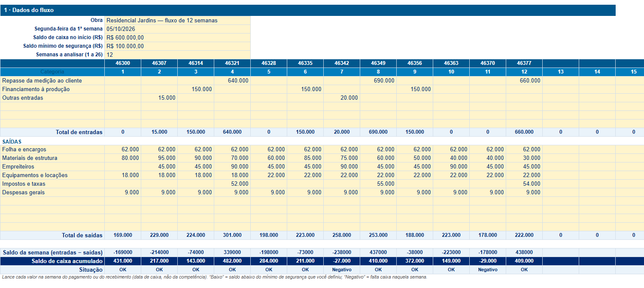Image resolution: width=644 pixels, height=288 pixels.
Task: Click the "Saldo da semana (entradas − saídas)" label
Action: (x=53, y=252)
